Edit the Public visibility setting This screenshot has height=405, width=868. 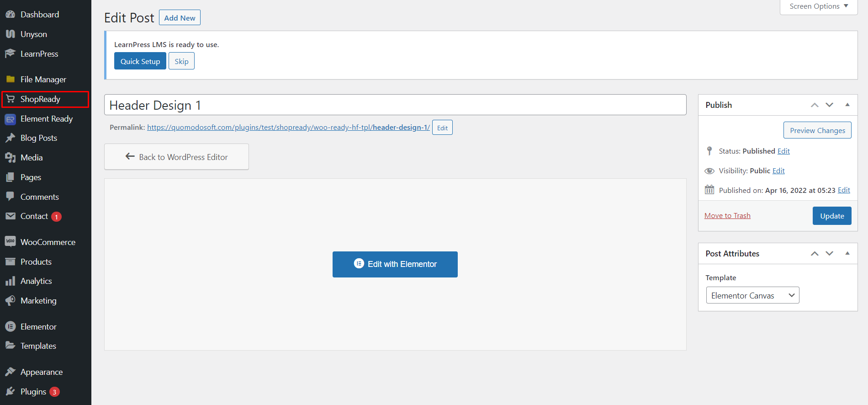pos(778,171)
